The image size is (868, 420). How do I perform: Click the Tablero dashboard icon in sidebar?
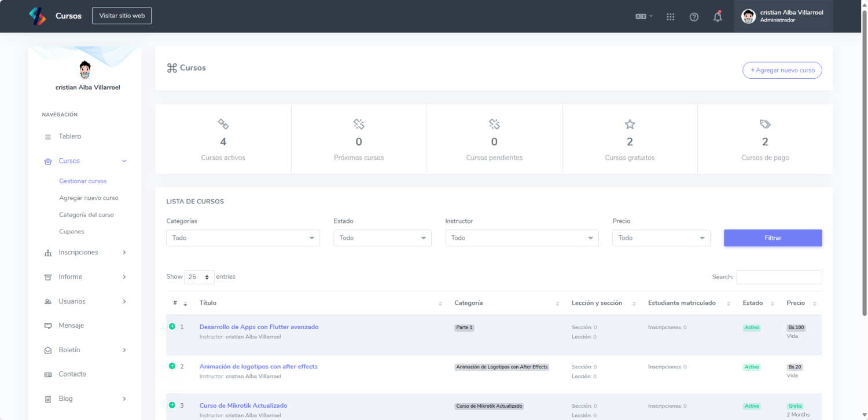click(48, 137)
